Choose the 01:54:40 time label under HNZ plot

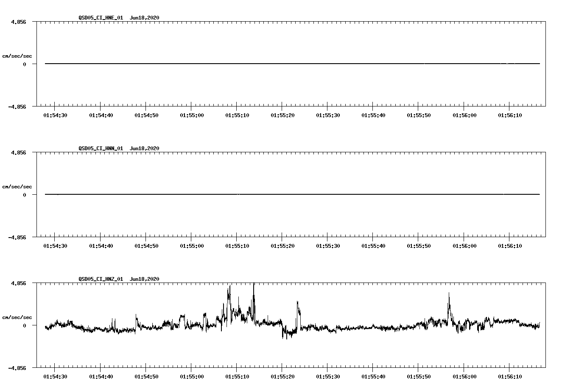[x=101, y=377]
